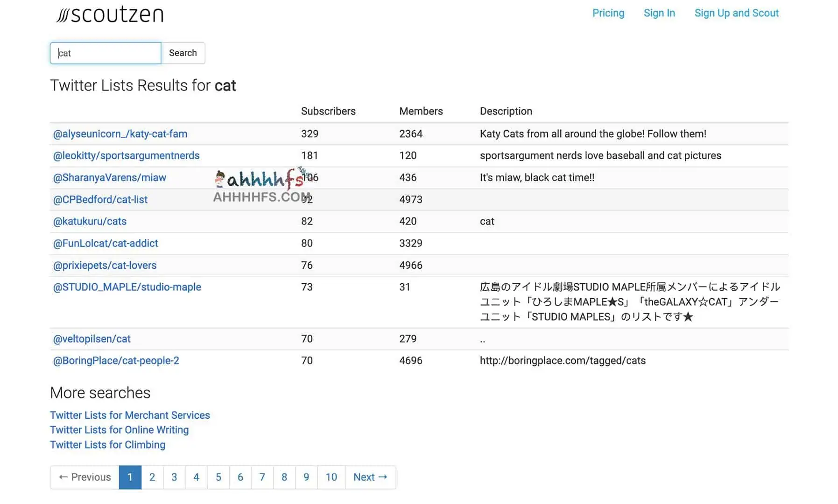Click the Sign In link

[x=659, y=13]
